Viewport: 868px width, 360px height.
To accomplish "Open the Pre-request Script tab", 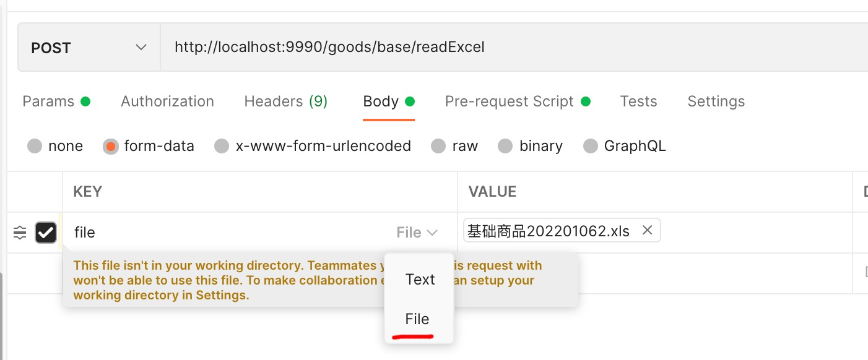I will pos(510,101).
